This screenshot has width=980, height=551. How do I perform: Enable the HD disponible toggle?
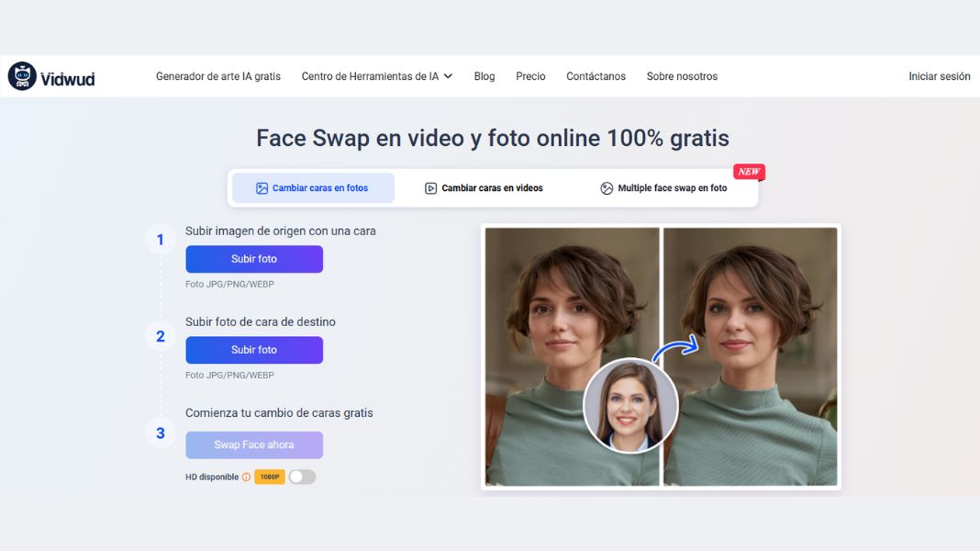click(x=302, y=478)
